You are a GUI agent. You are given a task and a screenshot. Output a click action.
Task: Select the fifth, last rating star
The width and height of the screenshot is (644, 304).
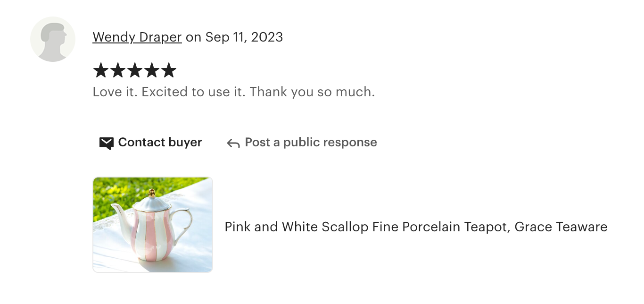[x=168, y=71]
